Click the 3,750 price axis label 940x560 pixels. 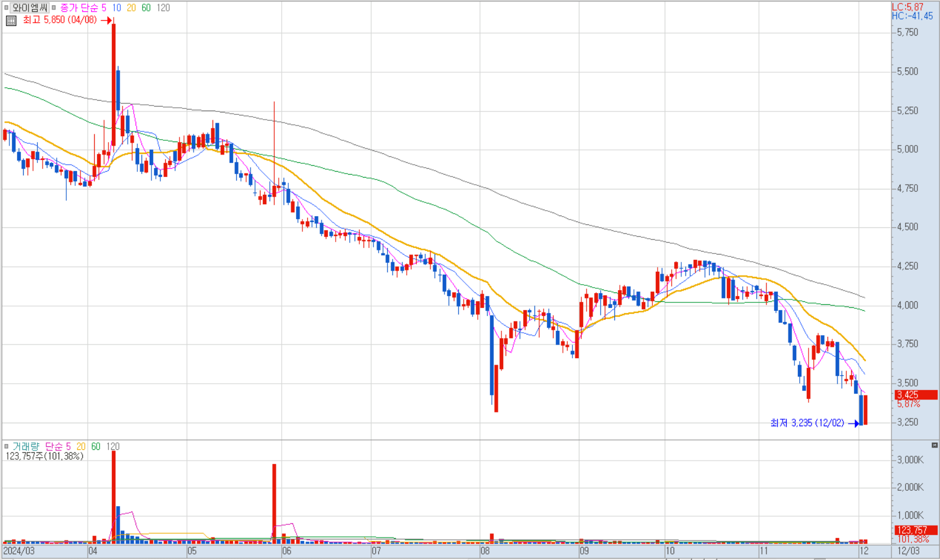[907, 344]
